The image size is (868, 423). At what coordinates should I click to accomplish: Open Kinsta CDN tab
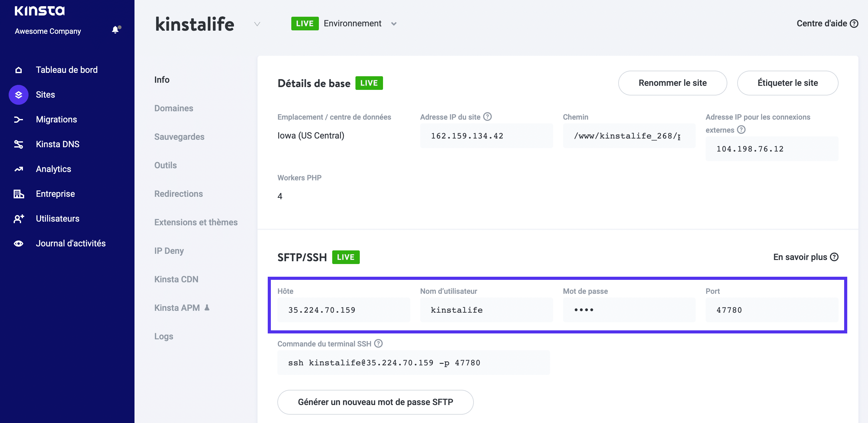[x=176, y=280]
